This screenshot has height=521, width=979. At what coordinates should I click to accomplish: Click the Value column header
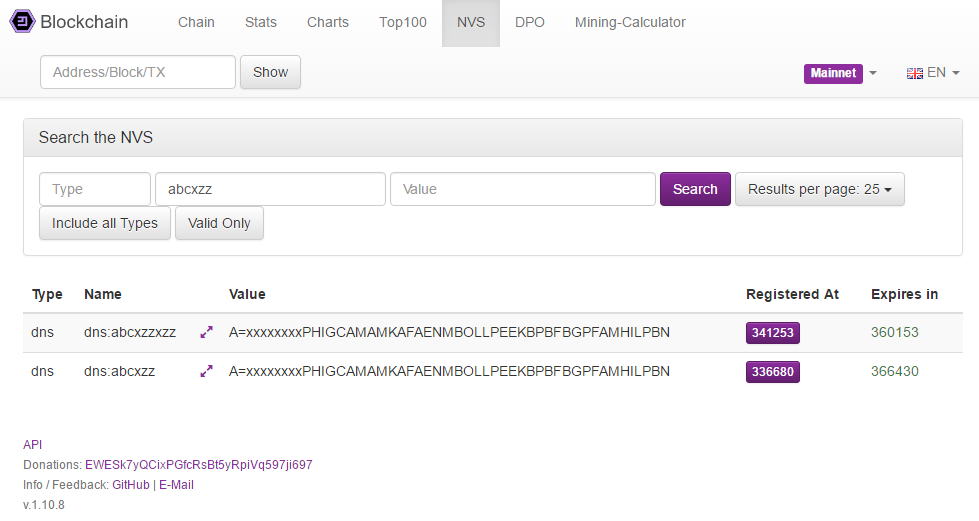pos(247,294)
